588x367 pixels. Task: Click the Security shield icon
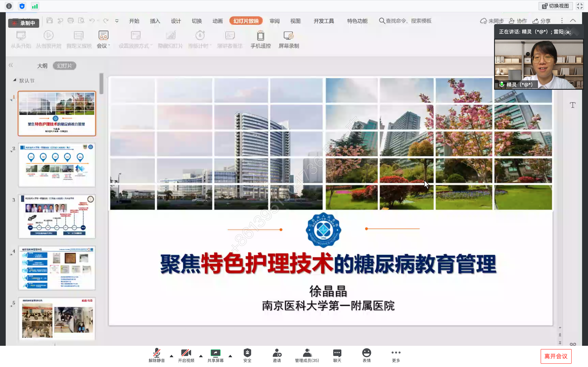[247, 353]
